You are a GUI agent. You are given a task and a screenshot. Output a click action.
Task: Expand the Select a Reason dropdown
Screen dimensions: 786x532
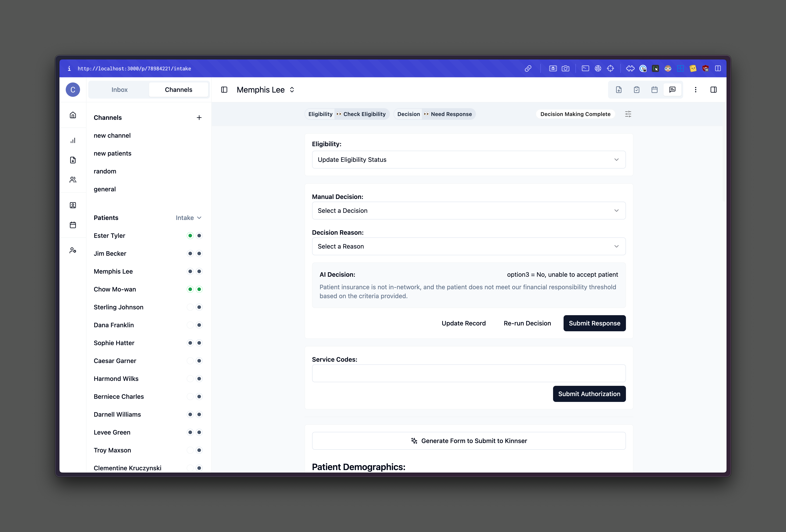click(468, 246)
